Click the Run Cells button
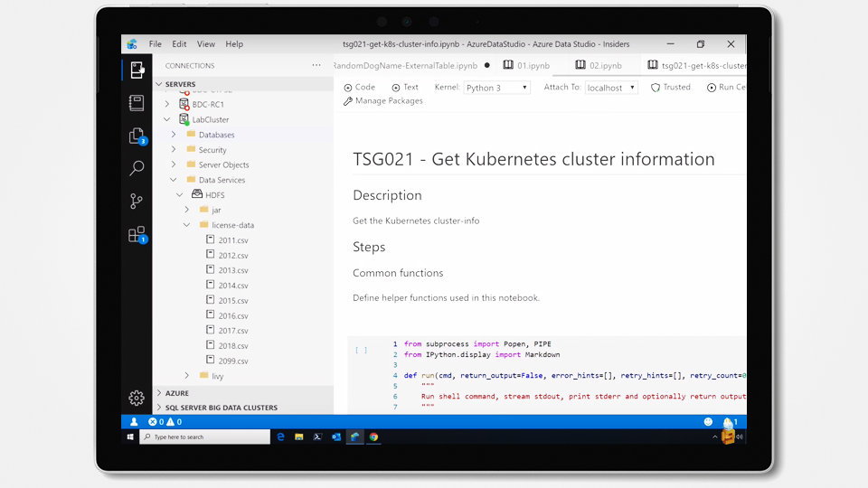Viewport: 868px width, 488px height. tap(726, 88)
